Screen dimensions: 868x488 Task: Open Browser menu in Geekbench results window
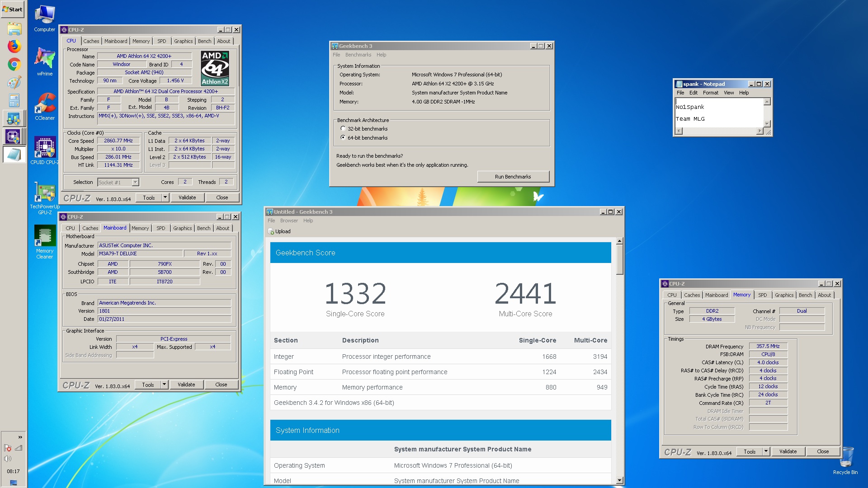(289, 221)
